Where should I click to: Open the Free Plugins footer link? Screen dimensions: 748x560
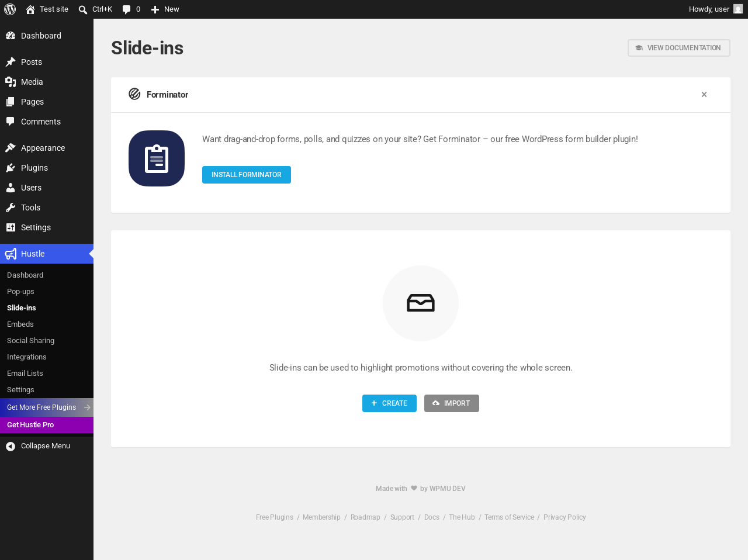coord(275,517)
